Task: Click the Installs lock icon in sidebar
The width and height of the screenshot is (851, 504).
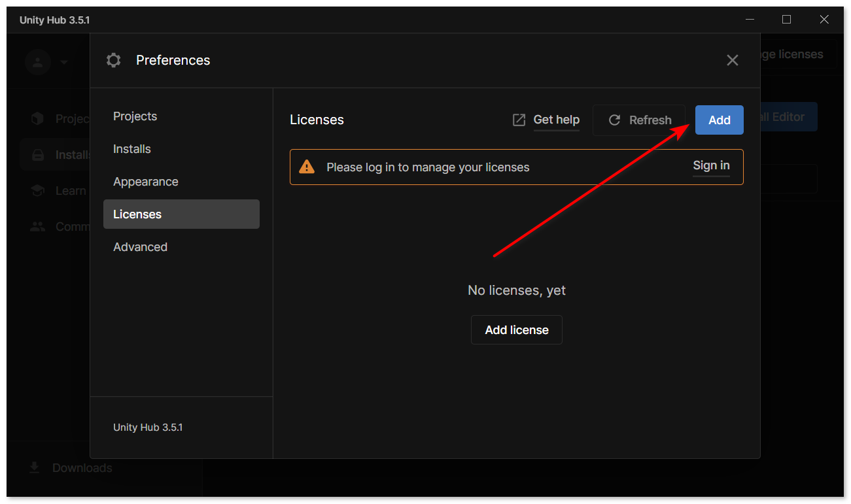Action: click(38, 155)
